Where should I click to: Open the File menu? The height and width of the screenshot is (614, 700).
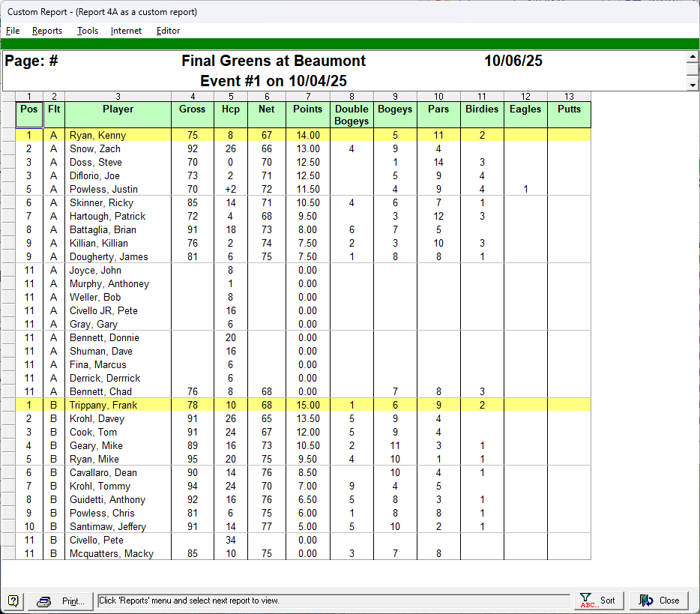[x=13, y=31]
